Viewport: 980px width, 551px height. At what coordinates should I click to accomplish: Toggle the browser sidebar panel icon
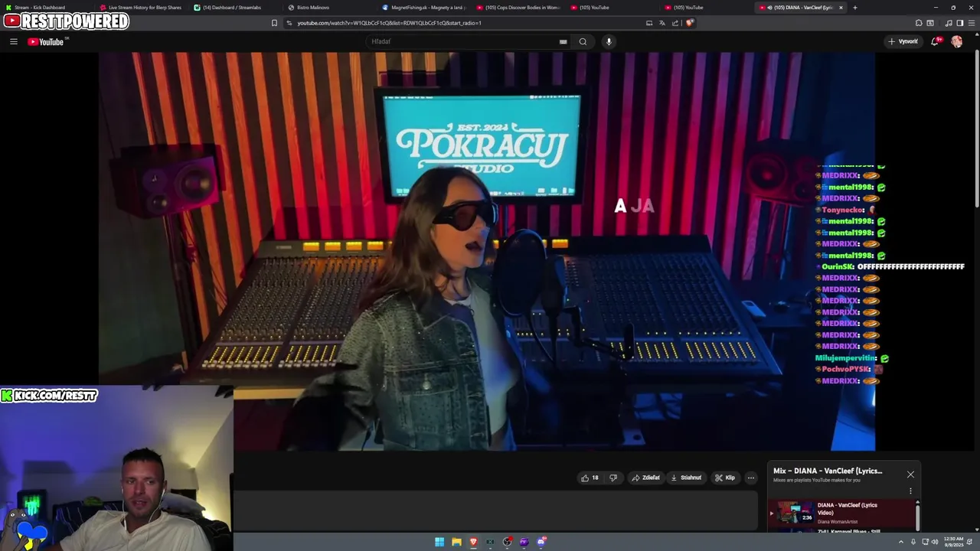pos(960,23)
